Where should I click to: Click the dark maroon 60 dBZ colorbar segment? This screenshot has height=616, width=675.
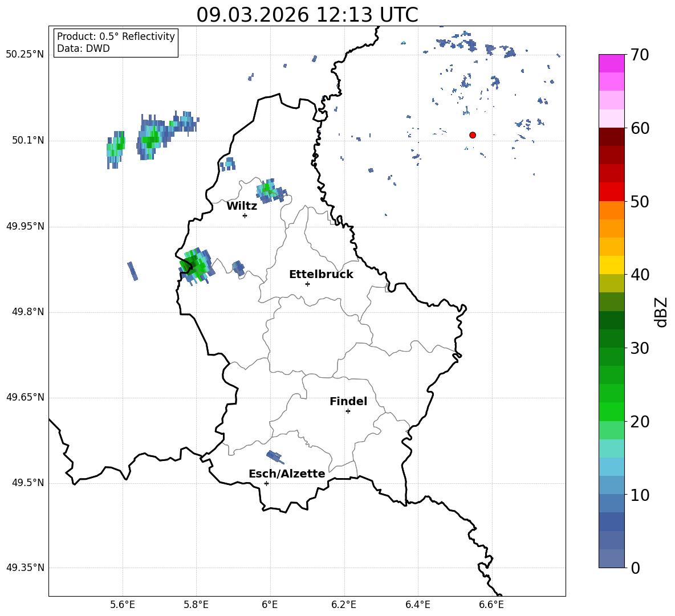click(x=611, y=137)
